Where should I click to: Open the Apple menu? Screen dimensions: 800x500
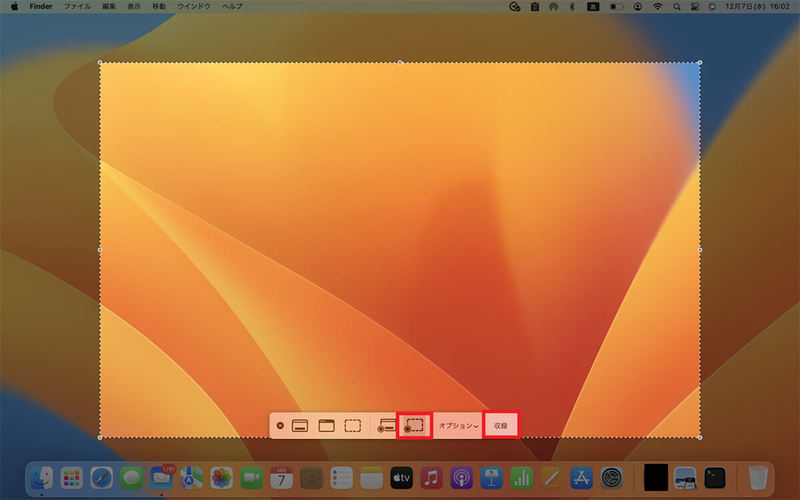click(x=14, y=7)
